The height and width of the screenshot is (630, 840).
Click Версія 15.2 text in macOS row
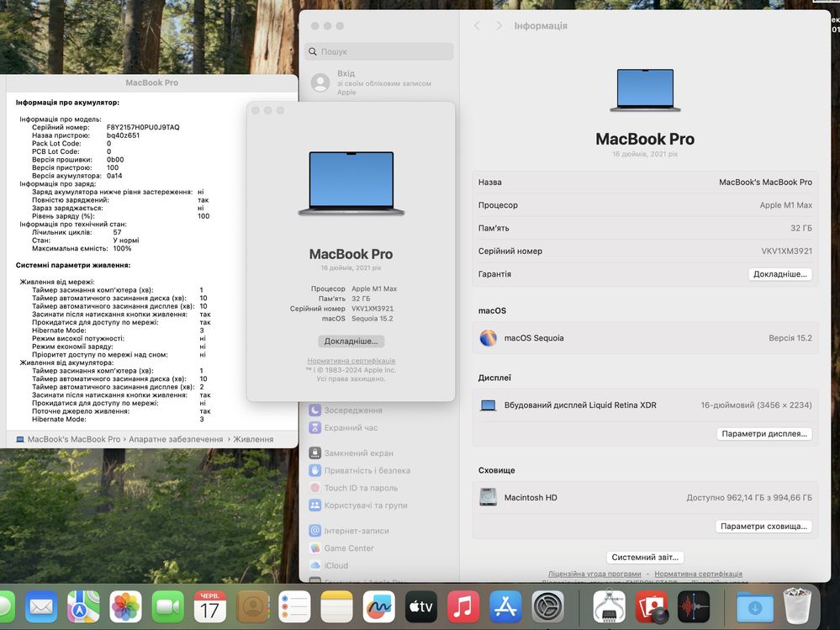click(790, 338)
